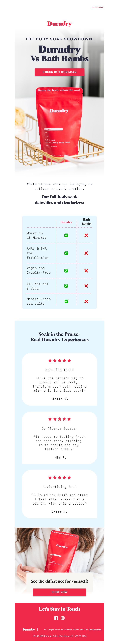Click the Check Out Our Soak button
The image size is (119, 644).
pyautogui.click(x=59, y=72)
